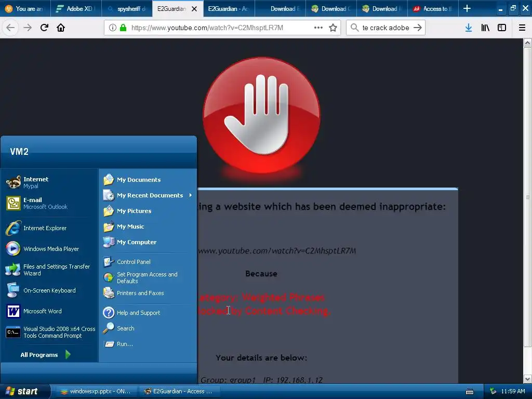
Task: Reload the current page
Action: click(44, 28)
